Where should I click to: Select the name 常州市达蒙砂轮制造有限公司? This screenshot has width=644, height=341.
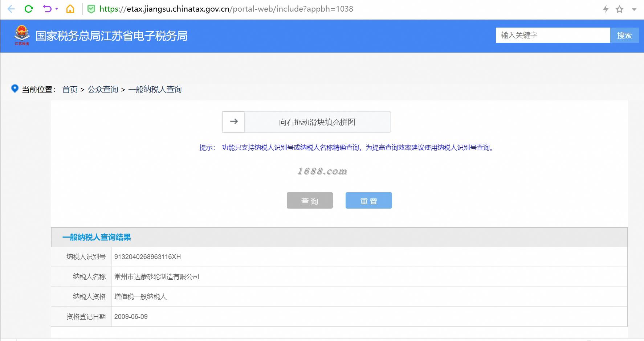(157, 277)
